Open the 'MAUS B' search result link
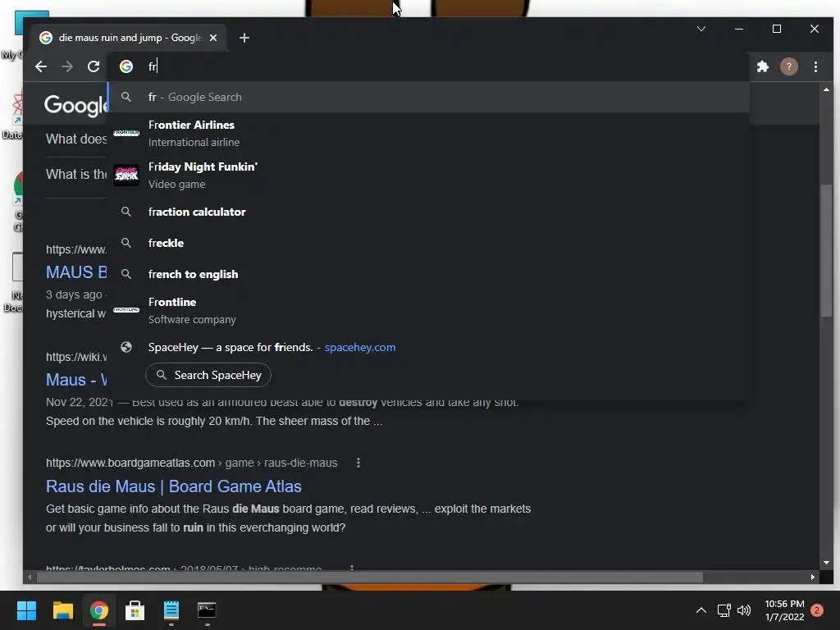Image resolution: width=840 pixels, height=630 pixels. [x=76, y=272]
